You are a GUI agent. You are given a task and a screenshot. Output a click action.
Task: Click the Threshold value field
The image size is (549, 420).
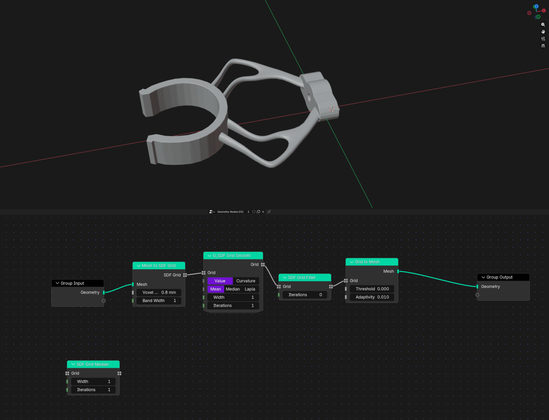[x=372, y=289]
